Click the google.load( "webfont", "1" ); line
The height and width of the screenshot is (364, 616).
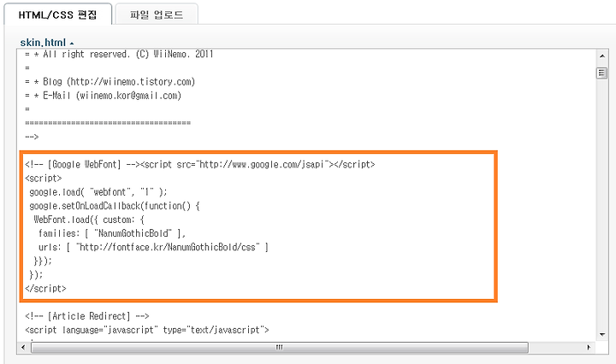tap(98, 191)
